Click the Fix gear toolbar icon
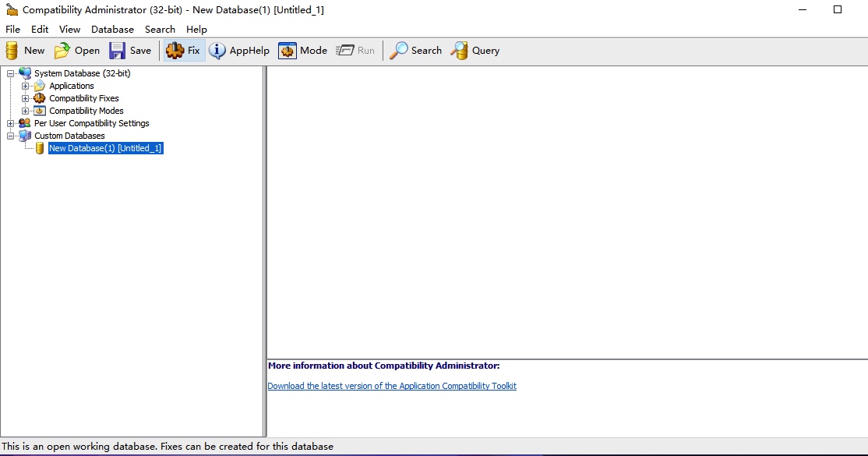The image size is (868, 456). tap(175, 51)
